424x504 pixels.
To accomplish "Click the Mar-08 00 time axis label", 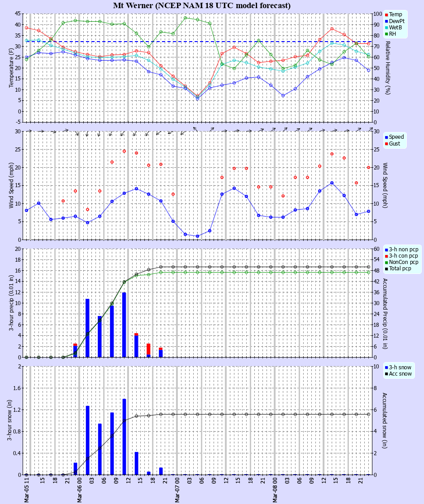I will pyautogui.click(x=275, y=490).
